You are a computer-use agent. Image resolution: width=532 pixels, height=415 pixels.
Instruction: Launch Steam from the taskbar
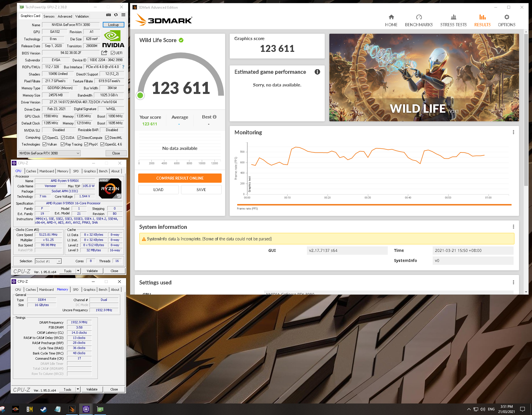tap(43, 409)
